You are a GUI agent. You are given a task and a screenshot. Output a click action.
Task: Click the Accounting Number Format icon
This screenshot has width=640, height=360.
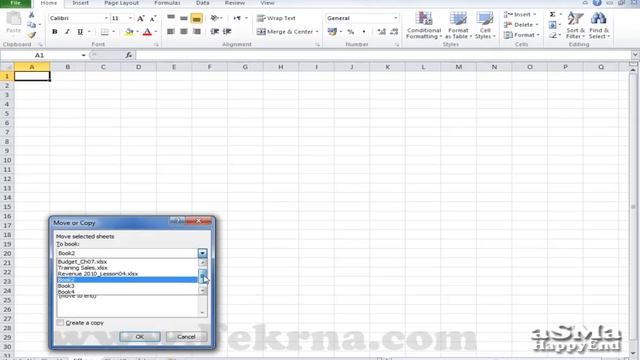[x=332, y=31]
